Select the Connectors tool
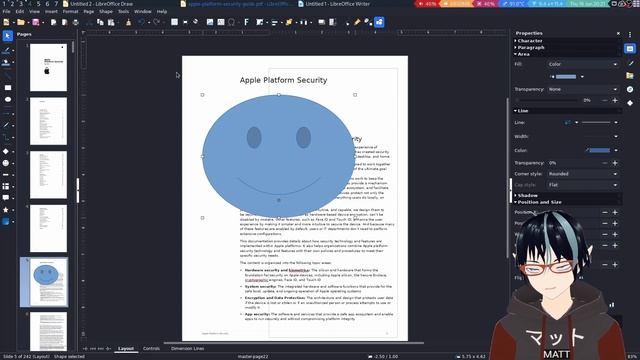This screenshot has width=640, height=360. tap(6, 137)
